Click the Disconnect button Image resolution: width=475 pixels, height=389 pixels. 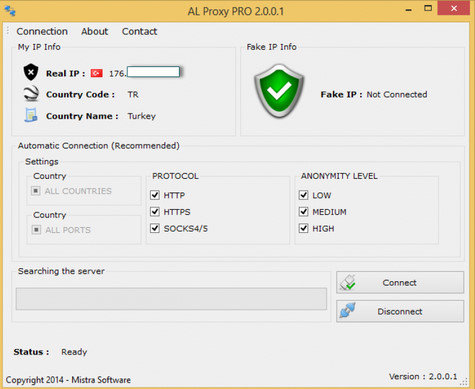(x=400, y=311)
